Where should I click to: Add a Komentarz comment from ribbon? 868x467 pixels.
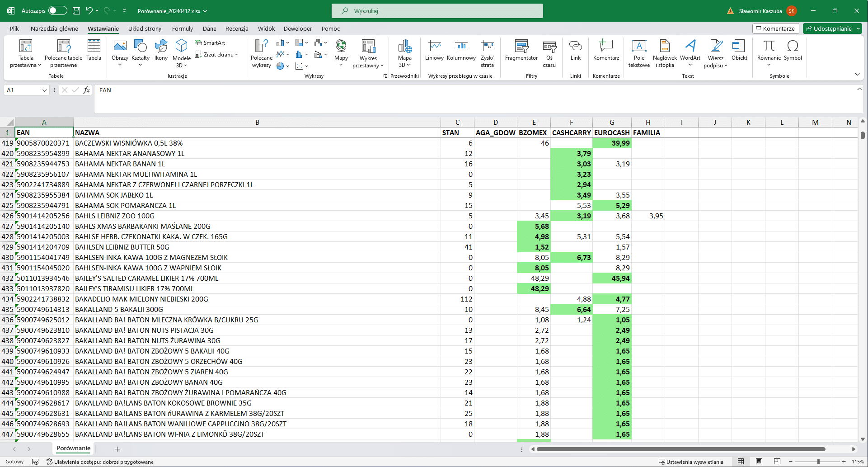(606, 50)
